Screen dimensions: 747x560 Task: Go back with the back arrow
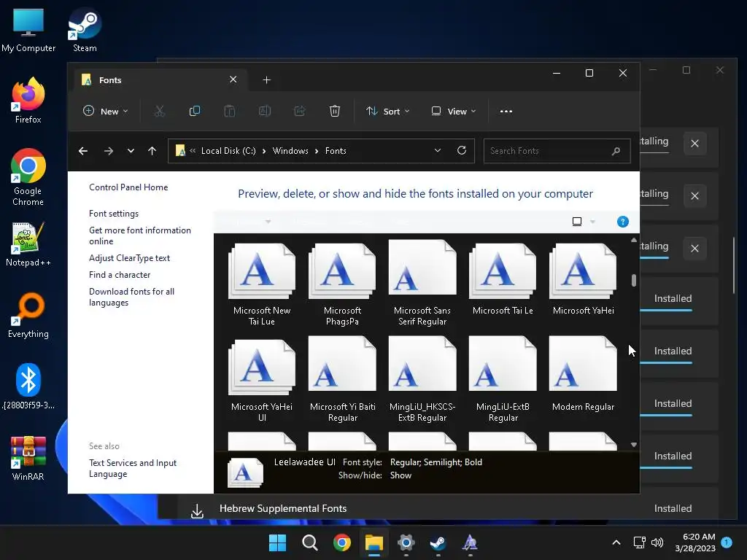pyautogui.click(x=83, y=151)
